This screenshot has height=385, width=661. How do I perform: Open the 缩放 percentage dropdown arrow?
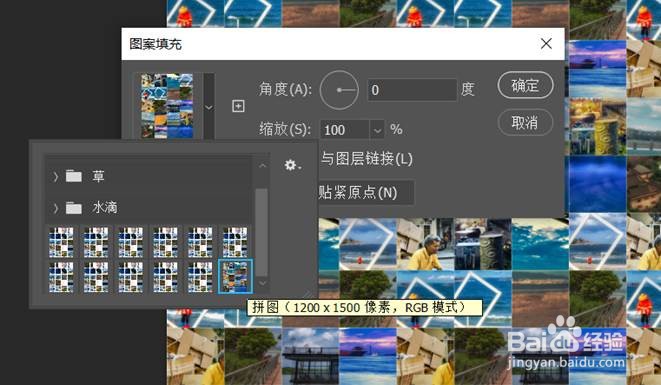tap(377, 130)
